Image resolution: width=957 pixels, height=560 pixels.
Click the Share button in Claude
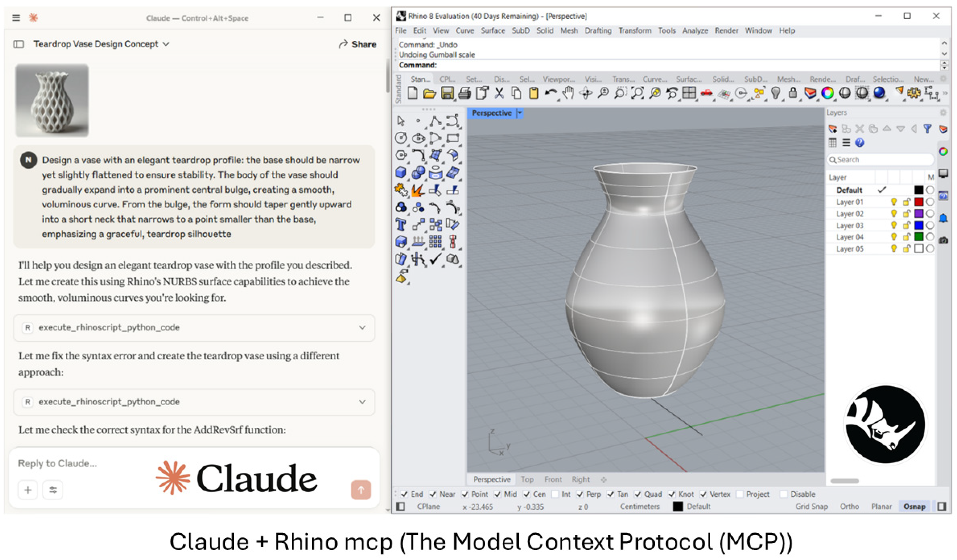coord(357,44)
